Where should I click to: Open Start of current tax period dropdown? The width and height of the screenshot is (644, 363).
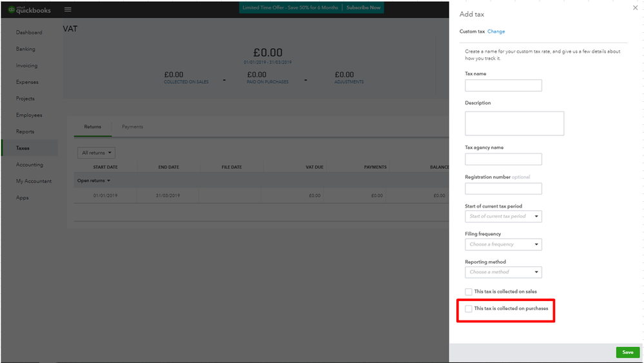pyautogui.click(x=503, y=217)
